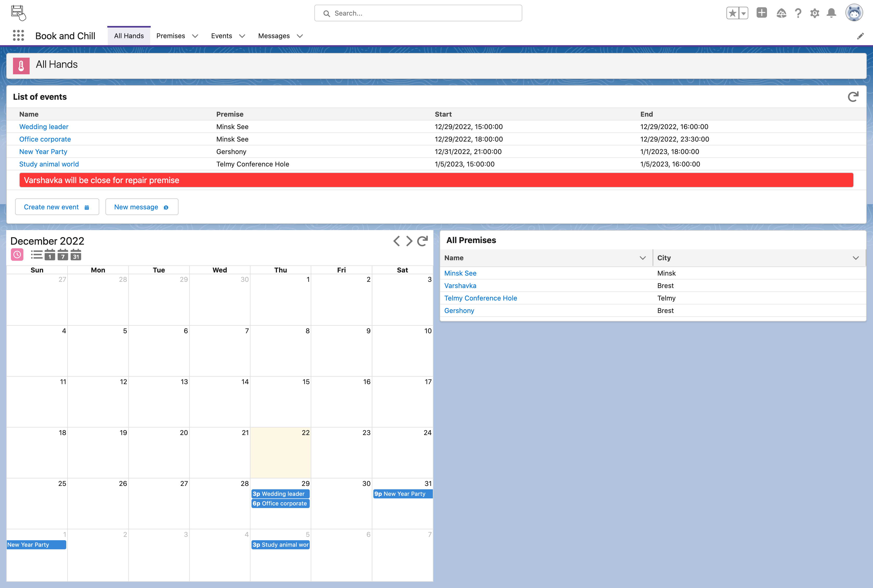
Task: Open the App Launcher grid
Action: pos(18,36)
